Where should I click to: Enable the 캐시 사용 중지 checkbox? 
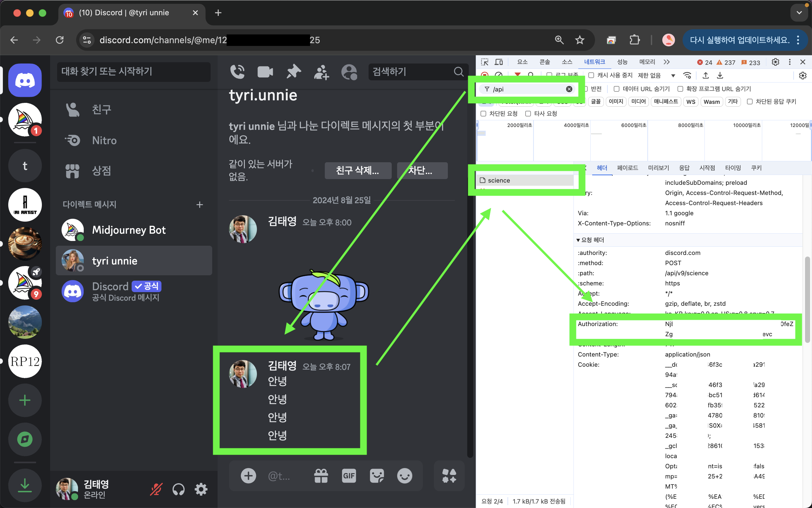coord(591,75)
